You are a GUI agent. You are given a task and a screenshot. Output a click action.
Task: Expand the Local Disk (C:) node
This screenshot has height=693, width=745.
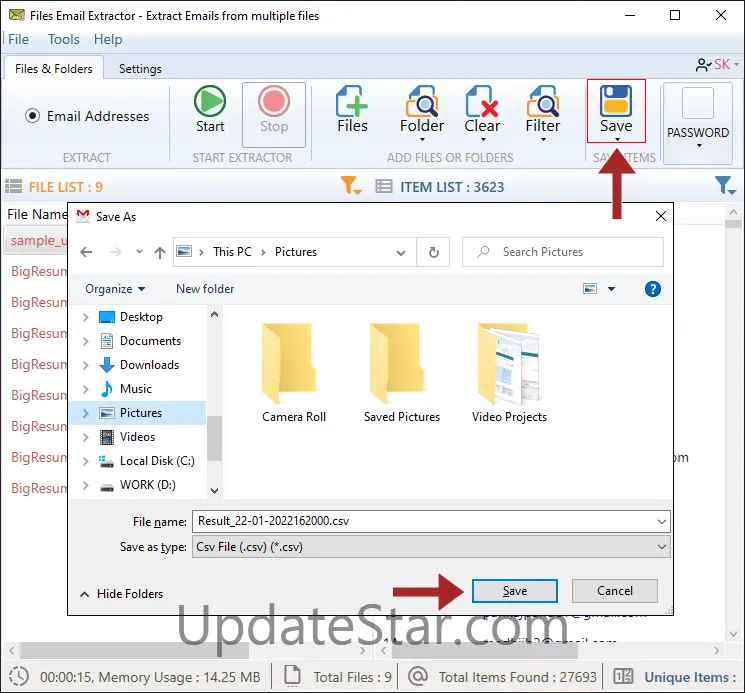(86, 461)
